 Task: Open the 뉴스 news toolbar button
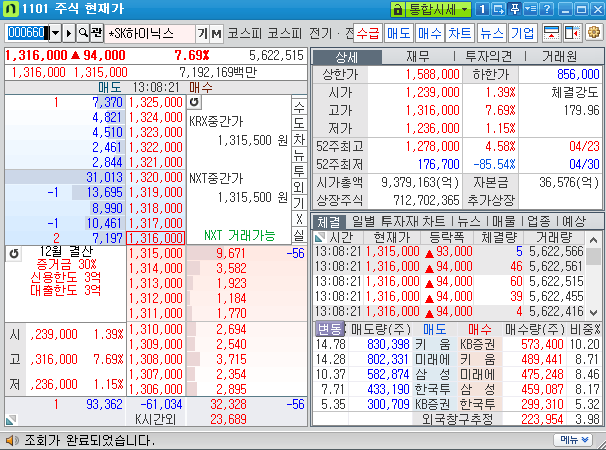pyautogui.click(x=492, y=33)
